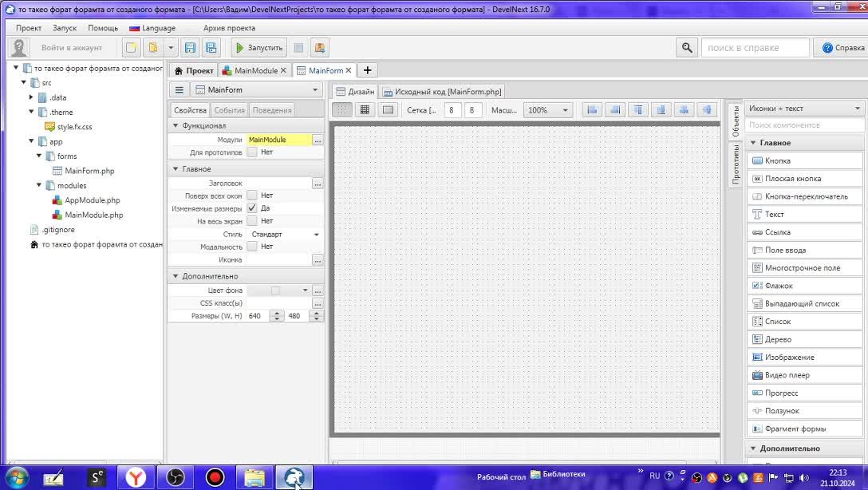This screenshot has width=868, height=490.
Task: Select the solid grid display icon
Action: click(x=365, y=110)
